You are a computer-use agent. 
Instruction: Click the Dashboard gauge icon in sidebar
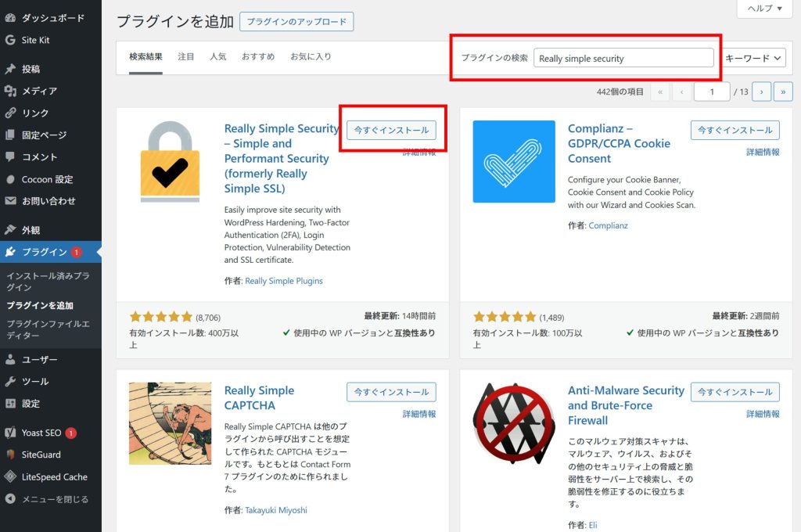tap(10, 18)
